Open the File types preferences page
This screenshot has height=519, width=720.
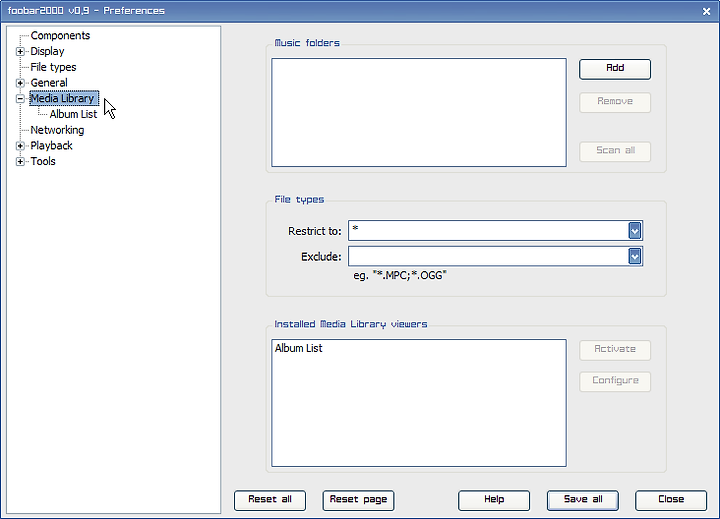pyautogui.click(x=53, y=67)
